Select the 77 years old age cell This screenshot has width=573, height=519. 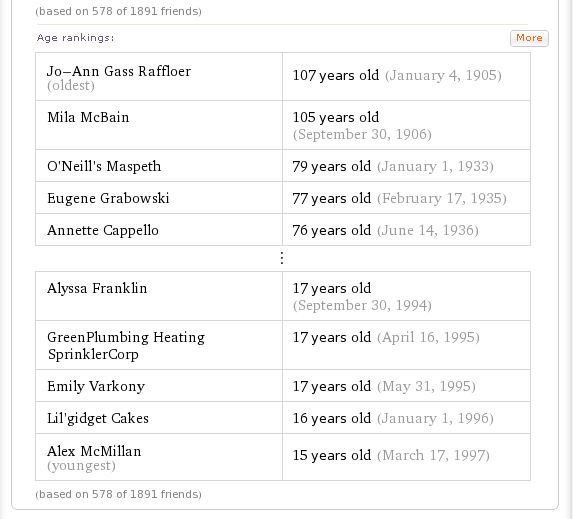click(x=406, y=198)
